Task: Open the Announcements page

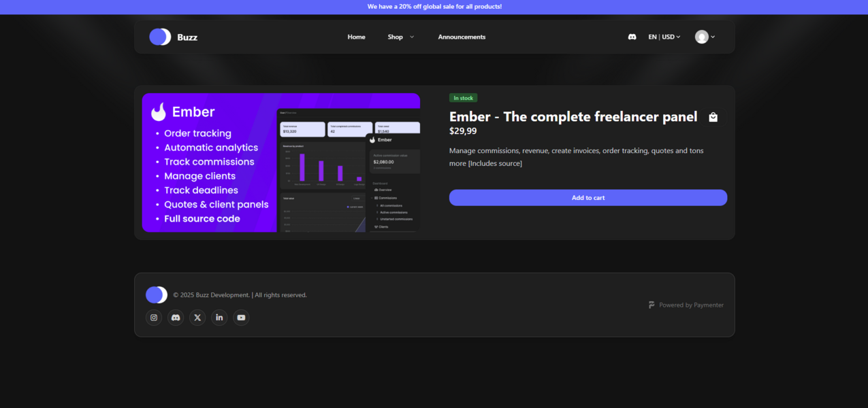Action: click(462, 37)
